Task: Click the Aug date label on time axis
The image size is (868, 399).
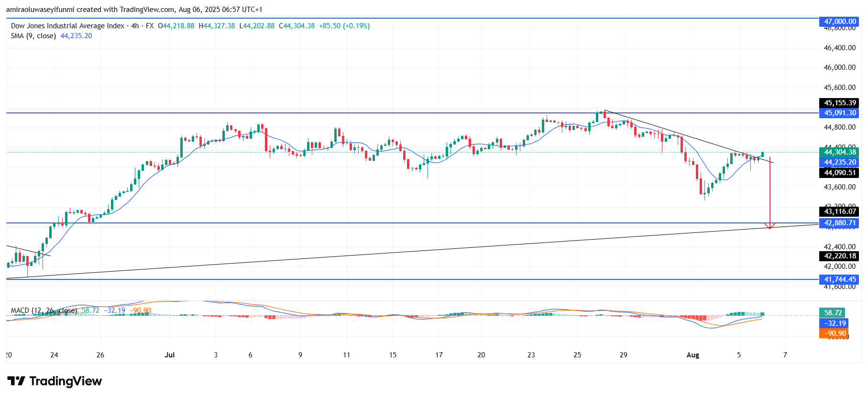Action: [692, 355]
